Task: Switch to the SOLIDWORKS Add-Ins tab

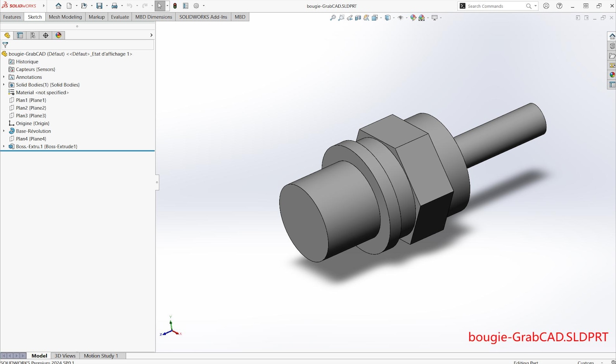Action: (203, 17)
